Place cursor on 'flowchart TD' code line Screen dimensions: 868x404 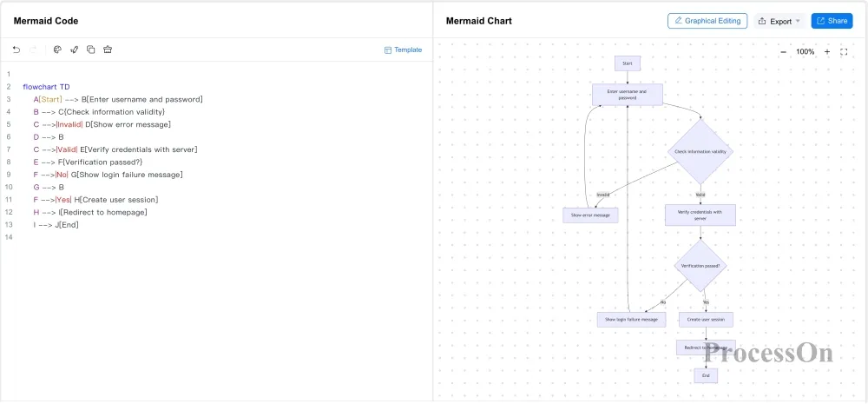(47, 87)
